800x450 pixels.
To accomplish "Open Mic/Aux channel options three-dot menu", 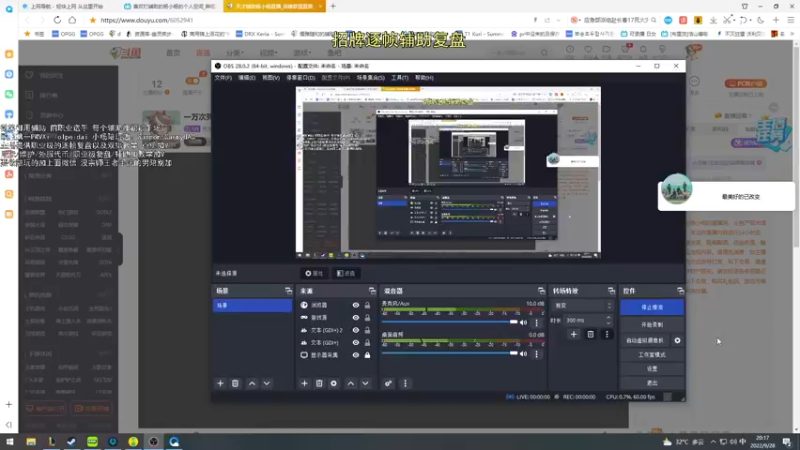I will pos(536,322).
